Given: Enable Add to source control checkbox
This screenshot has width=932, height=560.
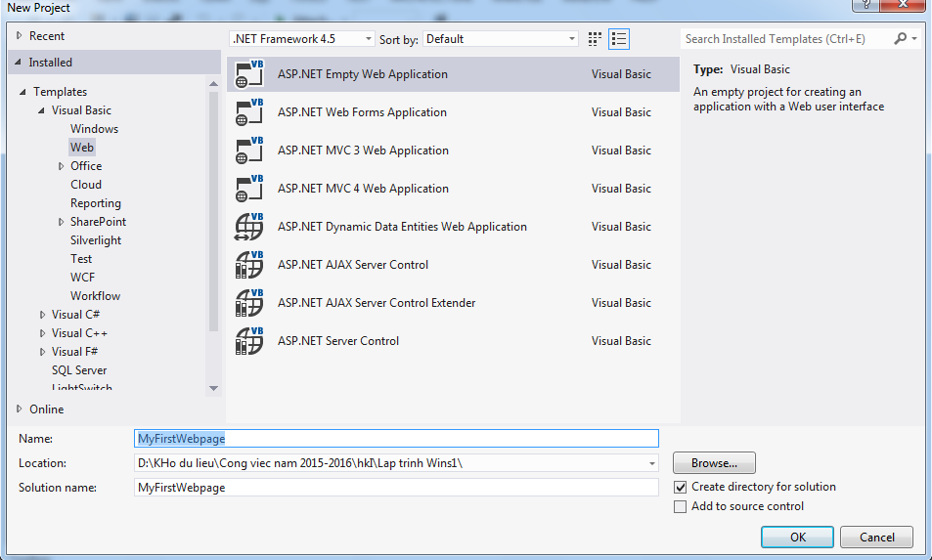Looking at the screenshot, I should tap(680, 506).
